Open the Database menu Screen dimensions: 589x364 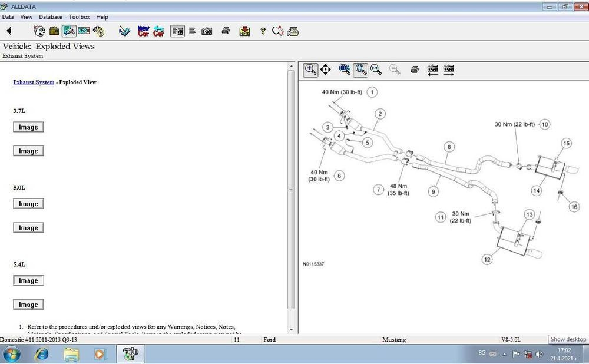click(50, 17)
